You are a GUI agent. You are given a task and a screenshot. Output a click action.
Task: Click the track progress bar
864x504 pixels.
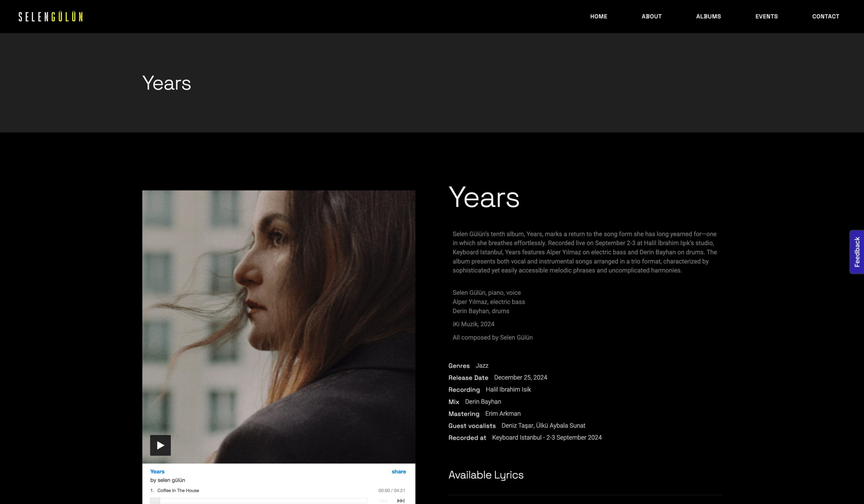[259, 501]
